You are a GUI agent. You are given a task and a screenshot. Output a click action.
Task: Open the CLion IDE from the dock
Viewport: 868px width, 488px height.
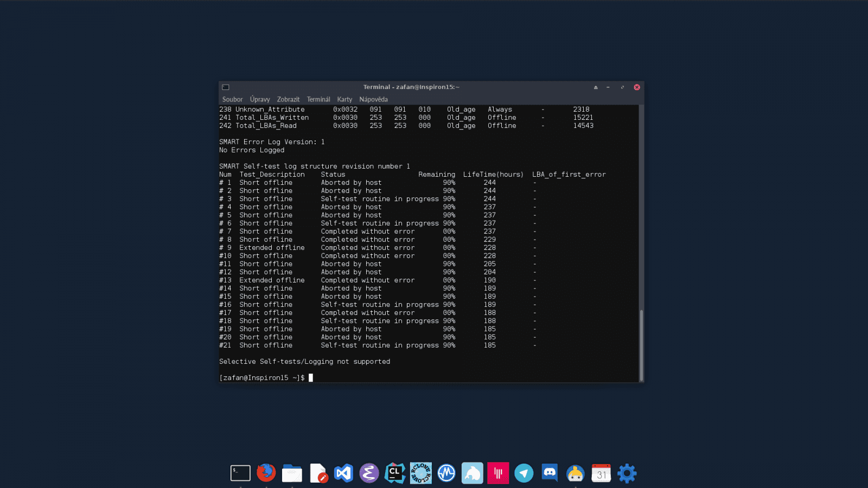tap(395, 473)
